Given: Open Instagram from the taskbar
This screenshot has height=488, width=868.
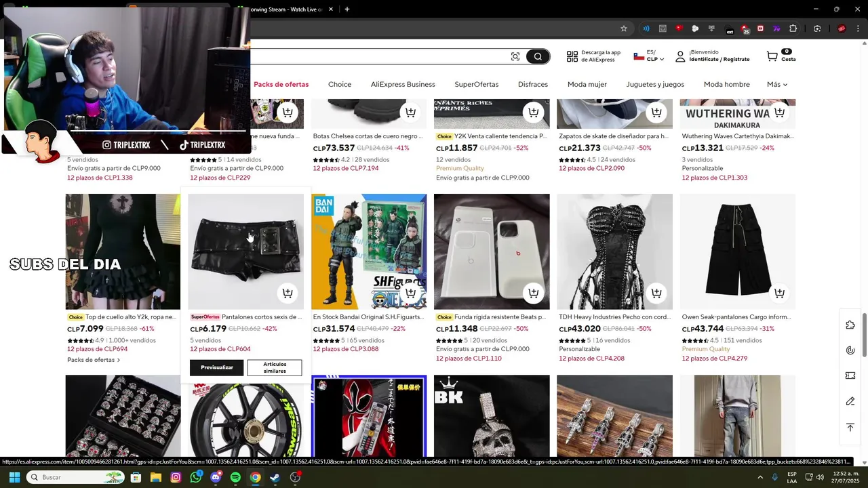Looking at the screenshot, I should 176,477.
